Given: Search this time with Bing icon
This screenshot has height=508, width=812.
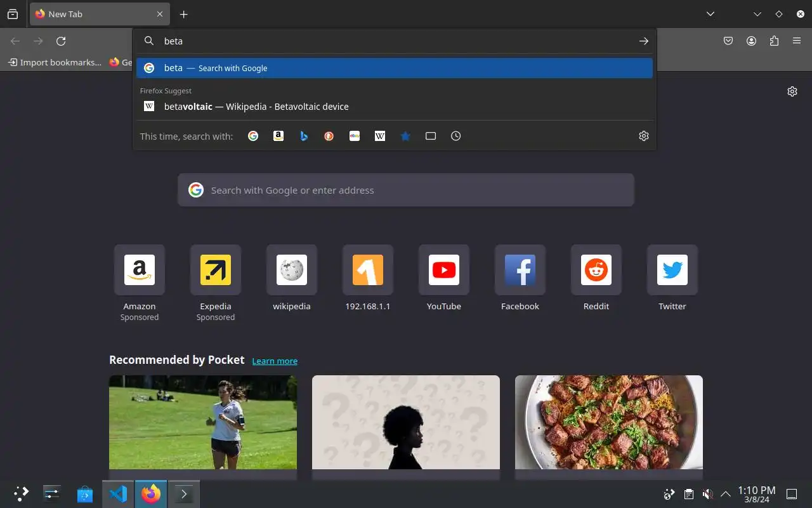Looking at the screenshot, I should coord(304,136).
